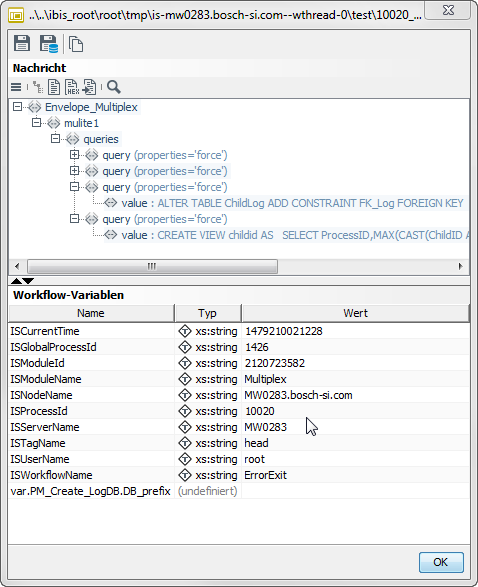Select the ISUserName variable name
478x587 pixels.
(40, 459)
